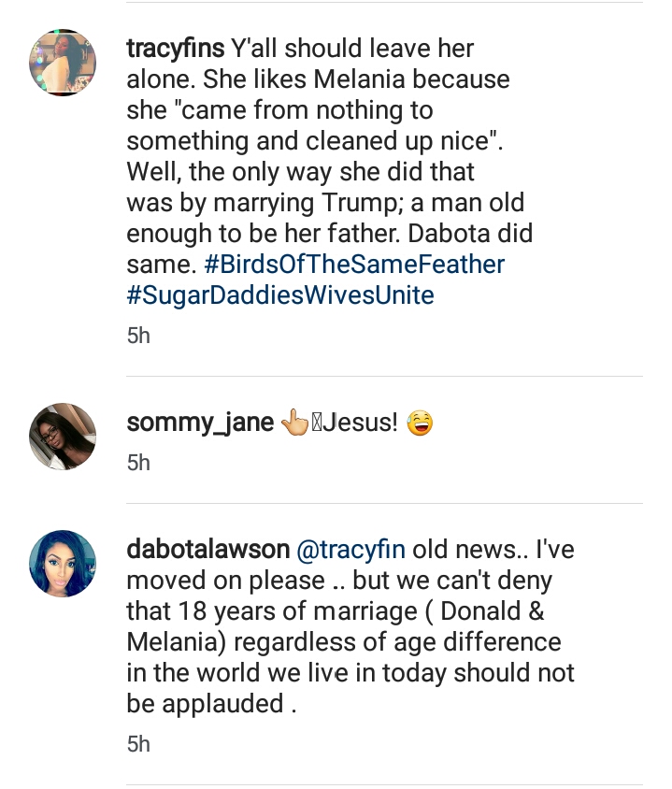Open dabotalawson profile picture

64,563
